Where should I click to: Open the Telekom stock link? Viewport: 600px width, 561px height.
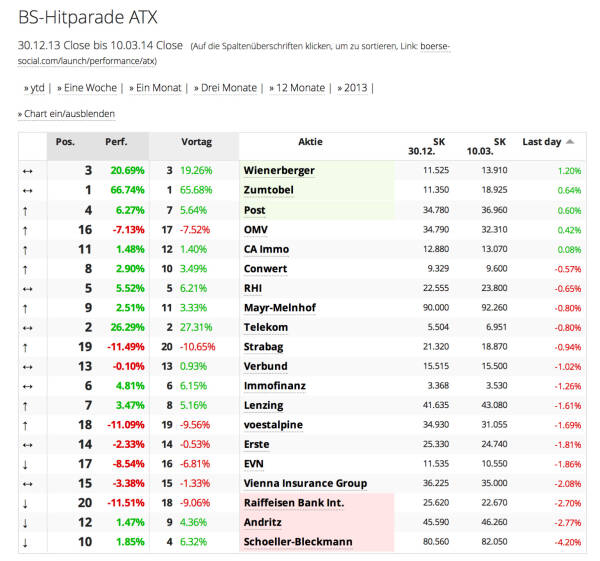(266, 328)
